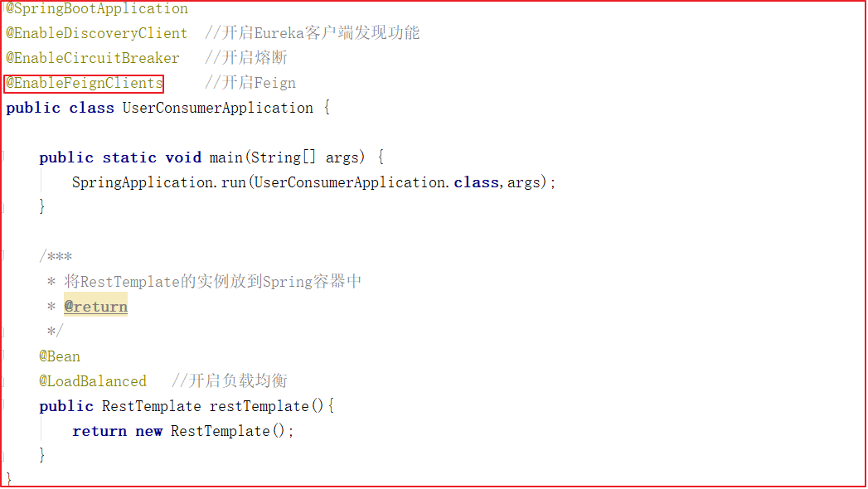
Task: Click the UserConsumerApplication class name in declaration
Action: (x=218, y=108)
